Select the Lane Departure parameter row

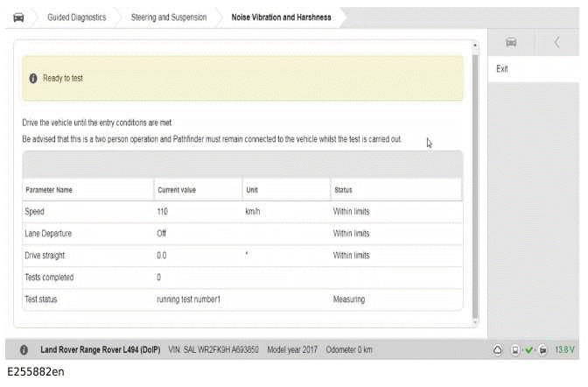tap(241, 233)
